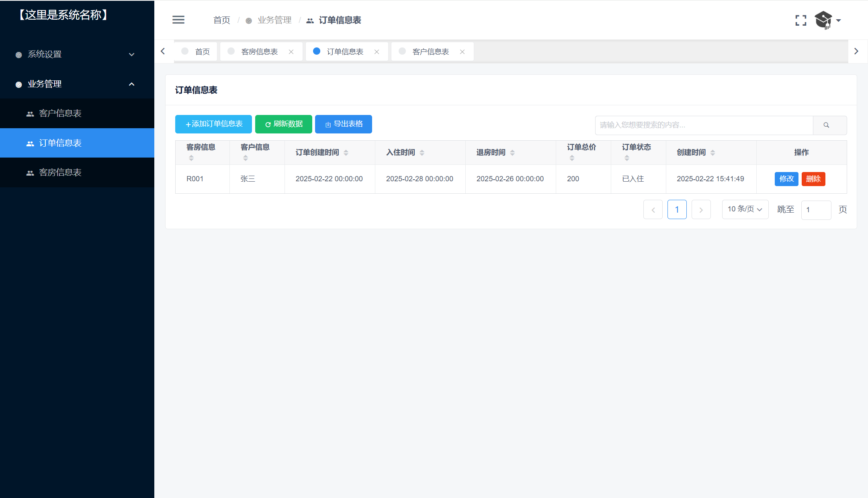Click the search content input field

(x=703, y=125)
